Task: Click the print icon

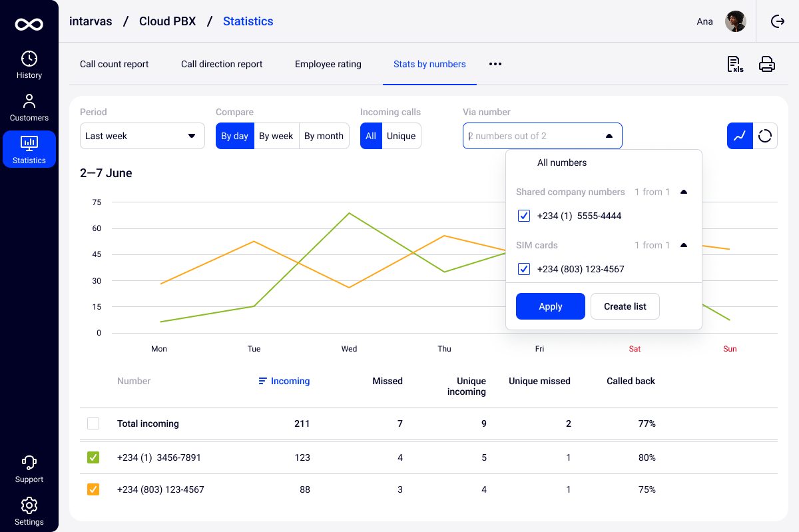Action: pyautogui.click(x=767, y=64)
